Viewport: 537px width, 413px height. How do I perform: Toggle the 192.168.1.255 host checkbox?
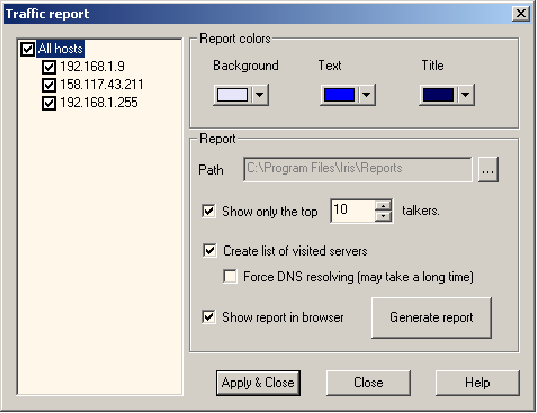coord(49,103)
